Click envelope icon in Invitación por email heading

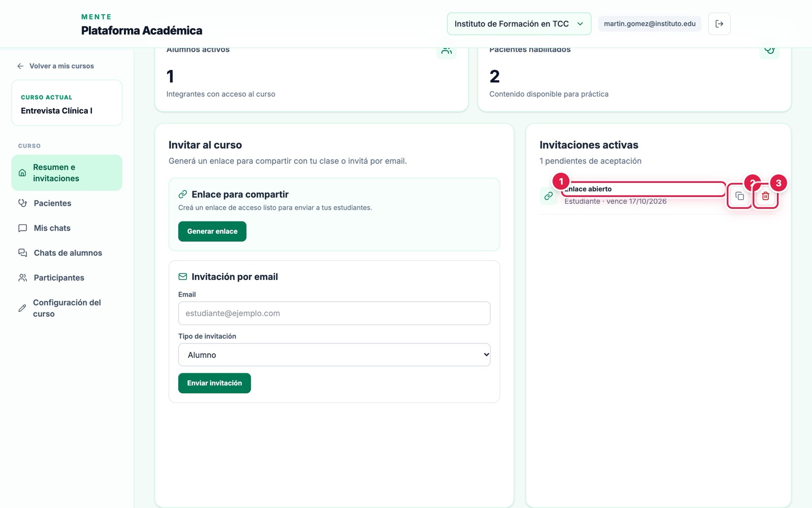[183, 277]
